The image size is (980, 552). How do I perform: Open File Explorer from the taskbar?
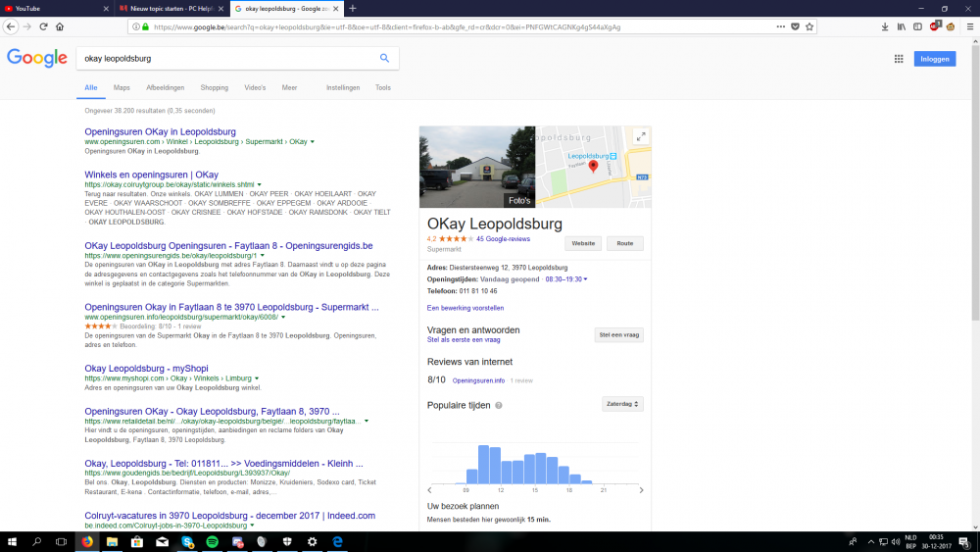112,542
